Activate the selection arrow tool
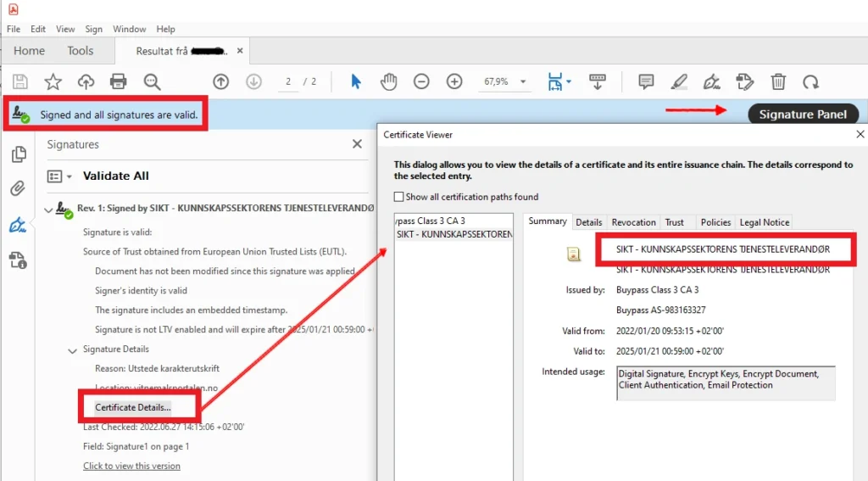This screenshot has width=868, height=481. coord(356,82)
